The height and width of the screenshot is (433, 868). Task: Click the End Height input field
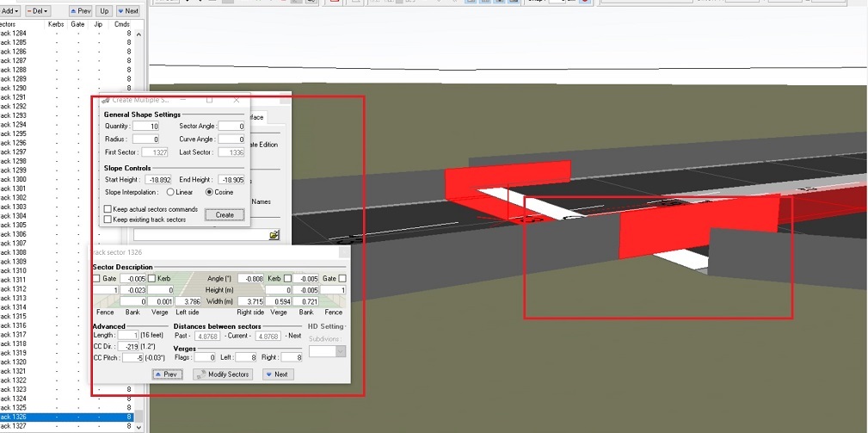tap(231, 180)
